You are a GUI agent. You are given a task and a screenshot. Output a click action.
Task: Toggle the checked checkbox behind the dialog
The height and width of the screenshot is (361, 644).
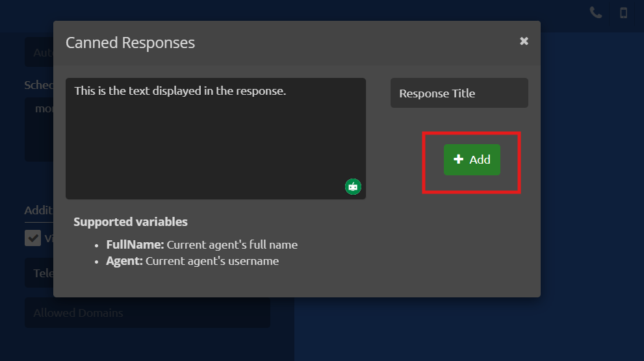click(x=32, y=238)
